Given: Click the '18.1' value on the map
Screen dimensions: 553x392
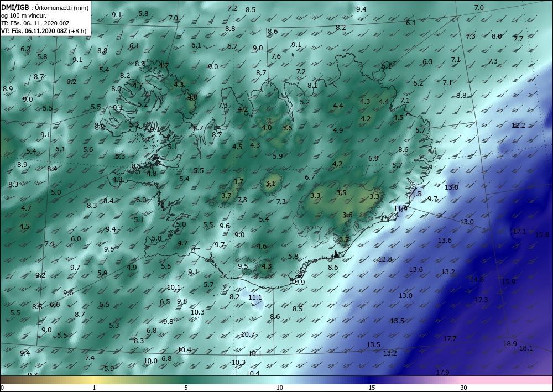Looking at the screenshot, I should (x=526, y=348).
